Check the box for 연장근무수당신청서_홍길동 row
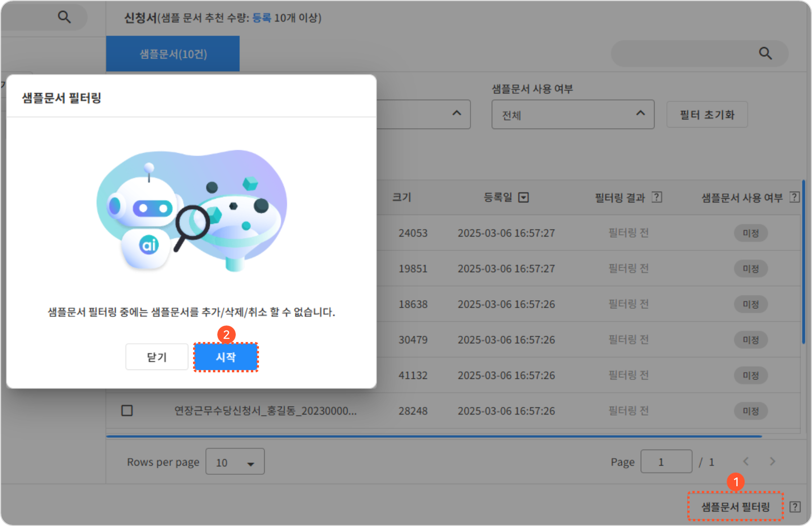Screen dimensions: 812x526 point(127,410)
